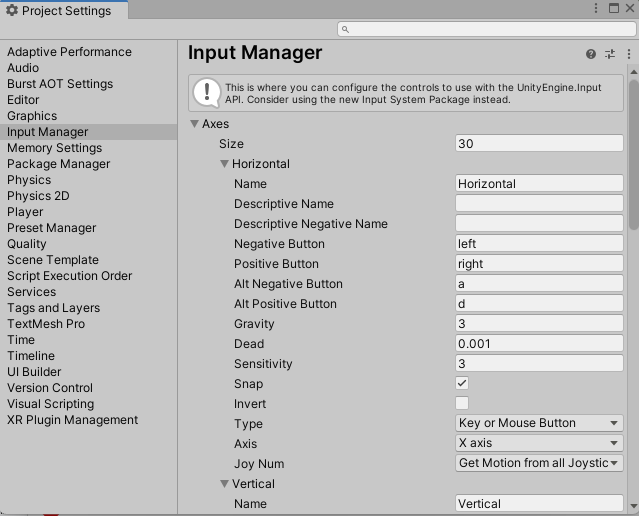Image resolution: width=639 pixels, height=516 pixels.
Task: Click the vertical scrollbar thumb
Action: tap(634, 155)
